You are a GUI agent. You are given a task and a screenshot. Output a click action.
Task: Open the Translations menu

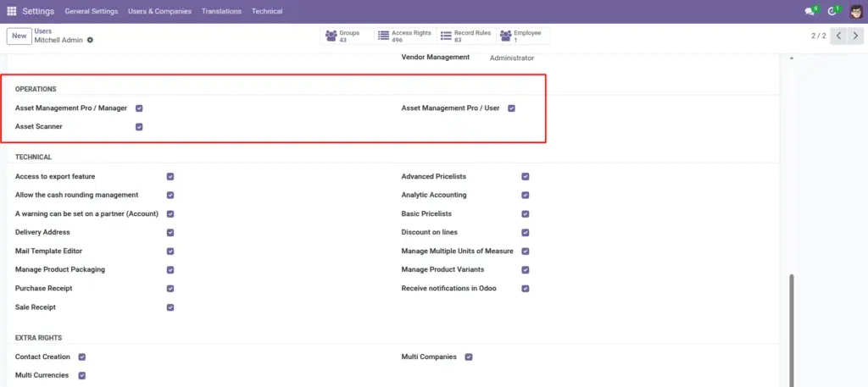click(221, 11)
